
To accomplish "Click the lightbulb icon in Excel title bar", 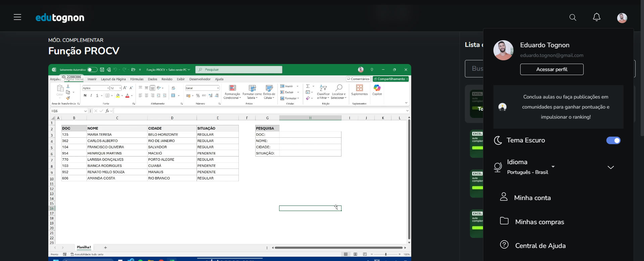I will point(372,70).
